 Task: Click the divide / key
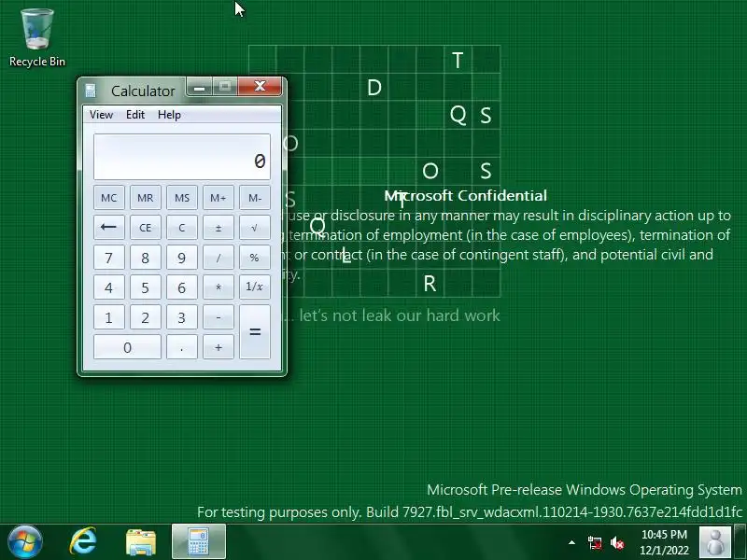coord(218,258)
